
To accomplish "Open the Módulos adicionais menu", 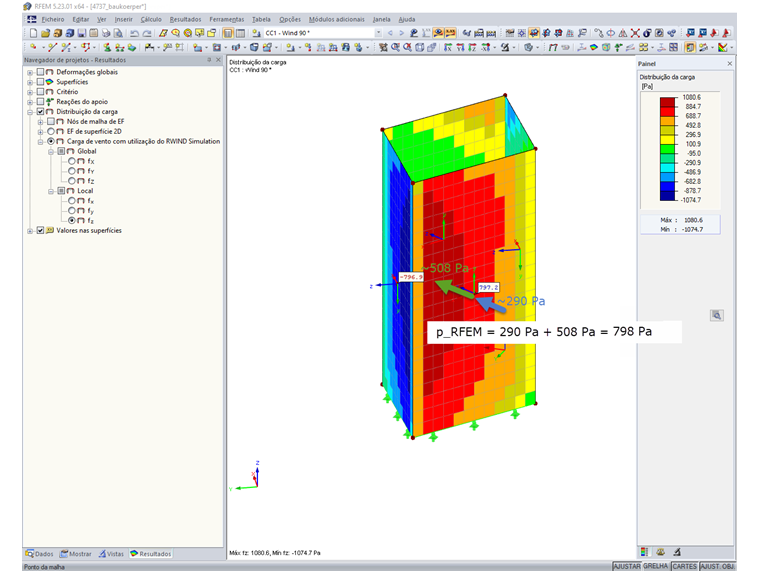I will [336, 19].
